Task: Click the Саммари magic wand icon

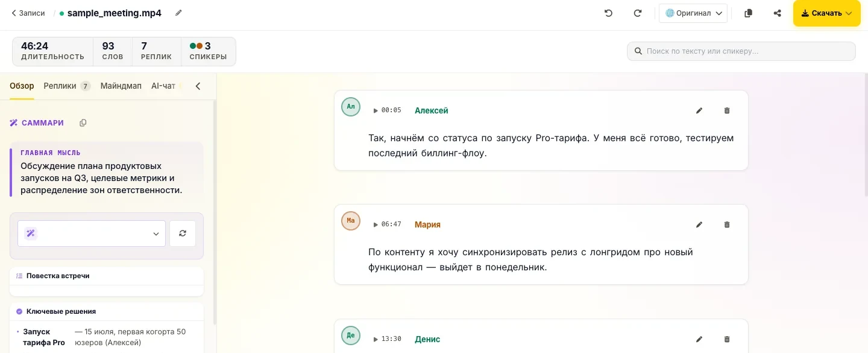Action: pyautogui.click(x=13, y=123)
